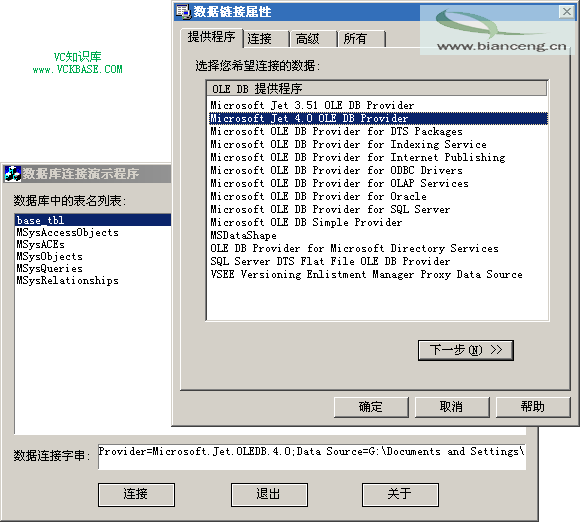Click the 下一步(N) >> button
The height and width of the screenshot is (522, 580).
point(466,350)
